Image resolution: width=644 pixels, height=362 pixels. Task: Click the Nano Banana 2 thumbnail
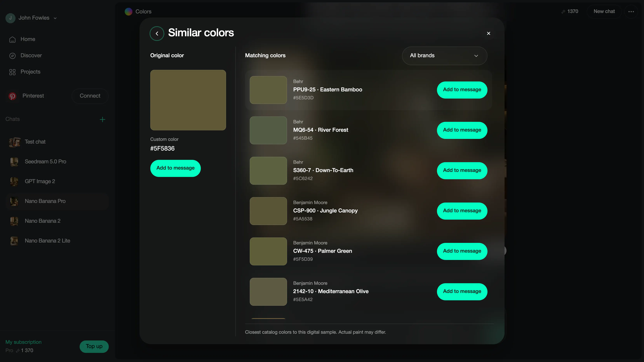point(14,221)
